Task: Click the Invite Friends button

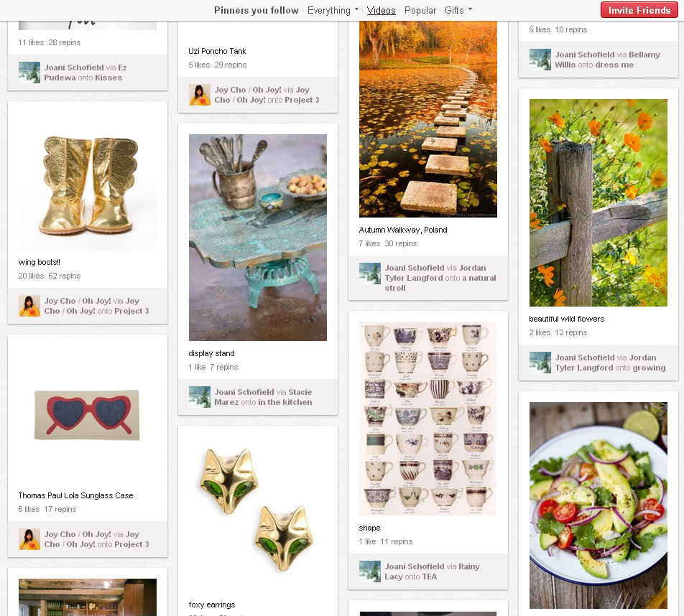Action: (x=639, y=10)
